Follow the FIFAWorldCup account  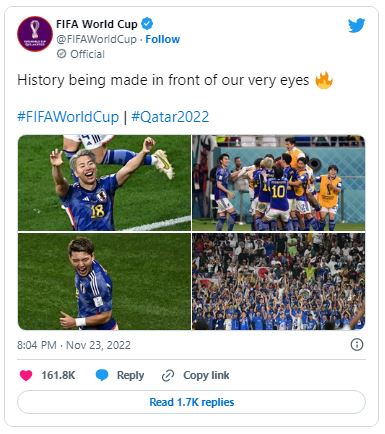pyautogui.click(x=162, y=39)
